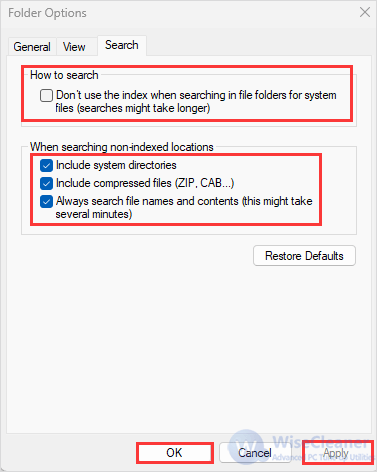Click the "When searching non-indexed locations" heading
Viewport: 377px width, 472px height.
click(122, 147)
